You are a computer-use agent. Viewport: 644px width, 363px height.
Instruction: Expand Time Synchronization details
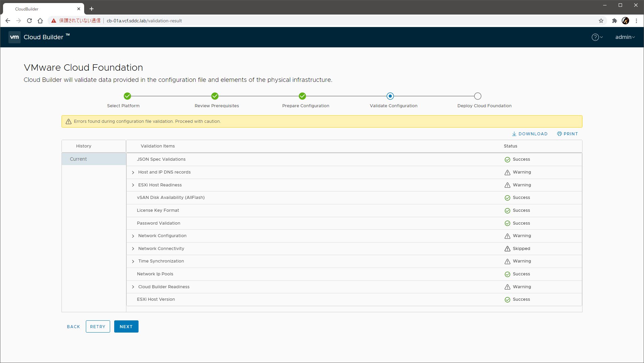(x=133, y=262)
